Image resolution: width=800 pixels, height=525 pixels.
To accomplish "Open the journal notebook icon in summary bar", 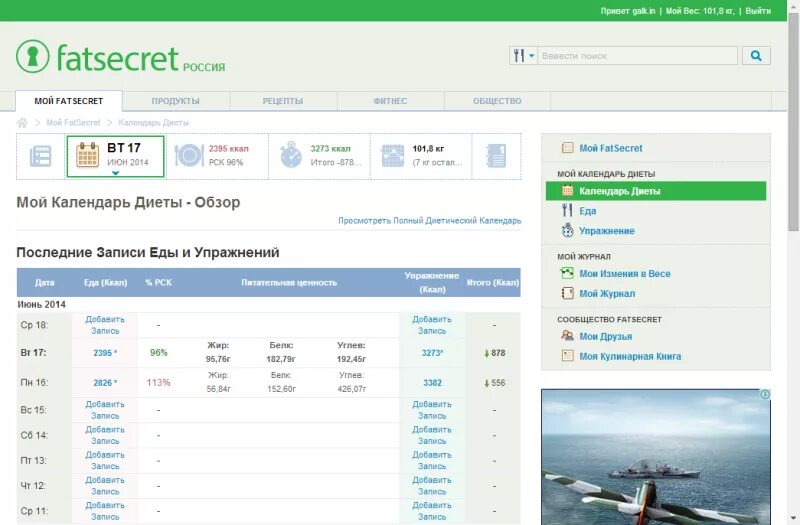I will [x=496, y=156].
